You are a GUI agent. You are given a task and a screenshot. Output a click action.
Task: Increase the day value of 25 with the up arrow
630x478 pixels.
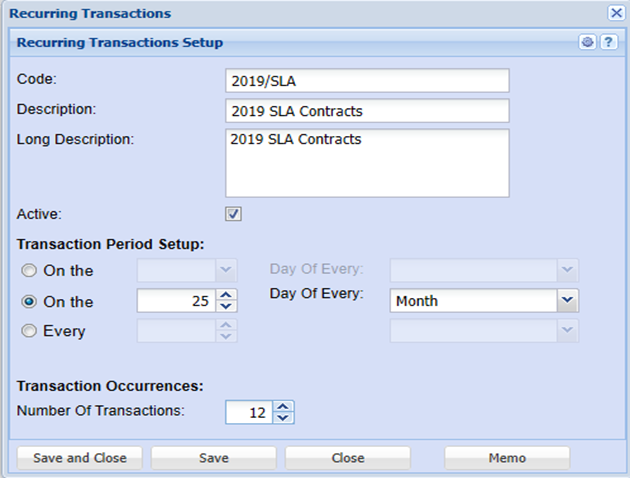click(226, 294)
